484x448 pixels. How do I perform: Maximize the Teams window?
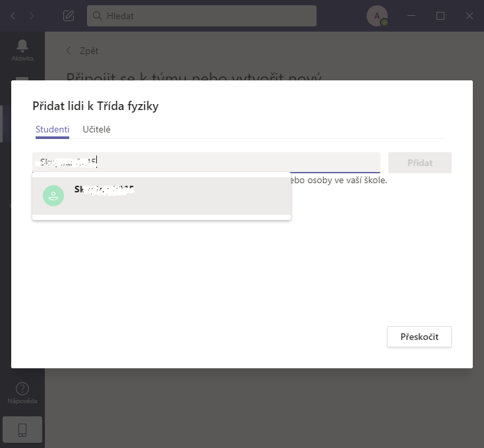click(x=440, y=16)
